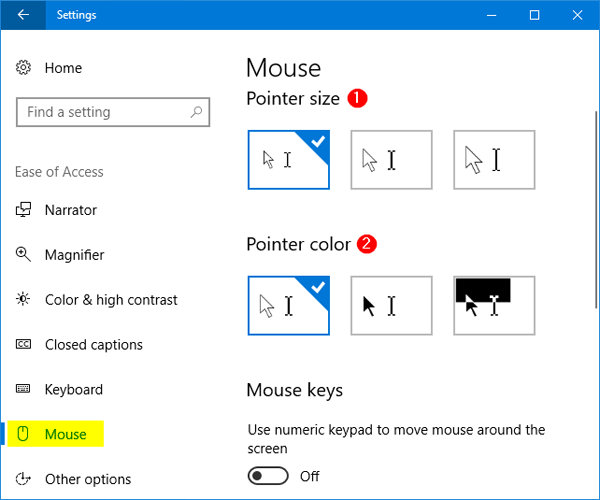Click the Keyboard icon
600x500 pixels.
[23, 389]
